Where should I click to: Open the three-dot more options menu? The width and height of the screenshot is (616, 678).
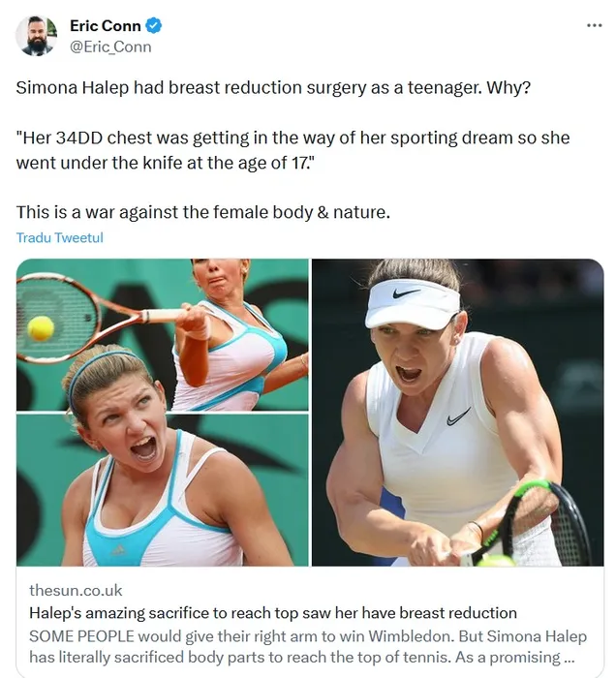[595, 25]
